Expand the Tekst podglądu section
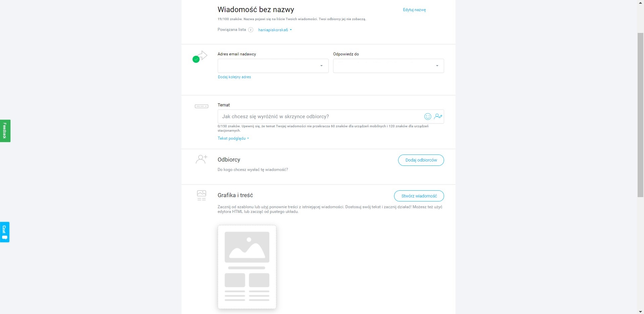The image size is (644, 314). [x=233, y=138]
